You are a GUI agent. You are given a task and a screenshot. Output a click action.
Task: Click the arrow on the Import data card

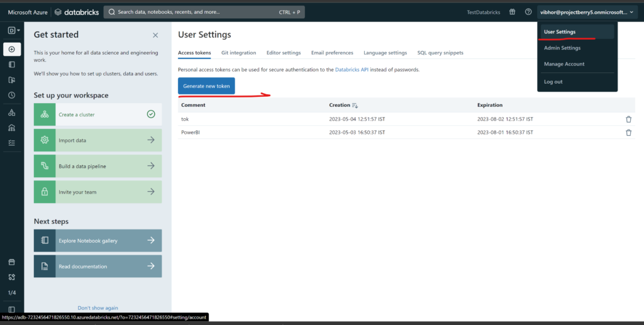click(151, 140)
